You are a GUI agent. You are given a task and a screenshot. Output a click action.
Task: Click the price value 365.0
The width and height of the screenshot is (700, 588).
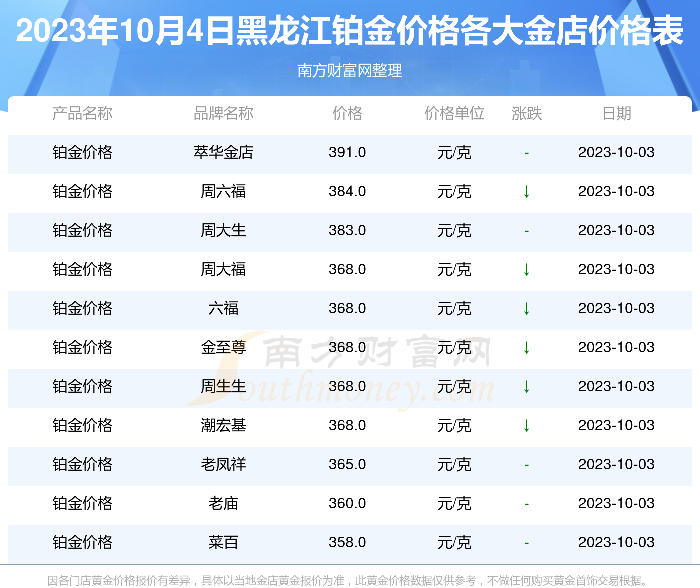pyautogui.click(x=347, y=464)
